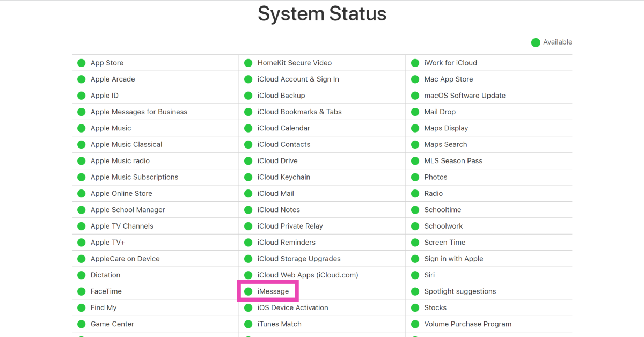Click the green status dot beside App Store

(x=81, y=63)
